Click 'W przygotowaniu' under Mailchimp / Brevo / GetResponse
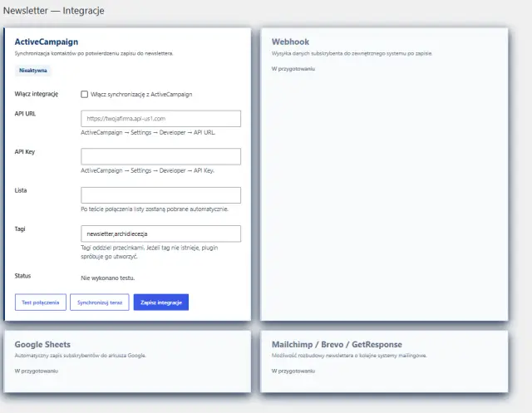The image size is (532, 413). [293, 371]
